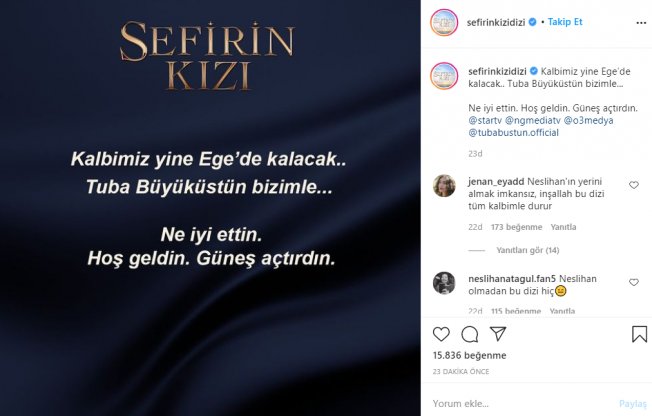Viewport: 652px width, 416px height.
Task: Open the three-dot more options menu
Action: 641,23
